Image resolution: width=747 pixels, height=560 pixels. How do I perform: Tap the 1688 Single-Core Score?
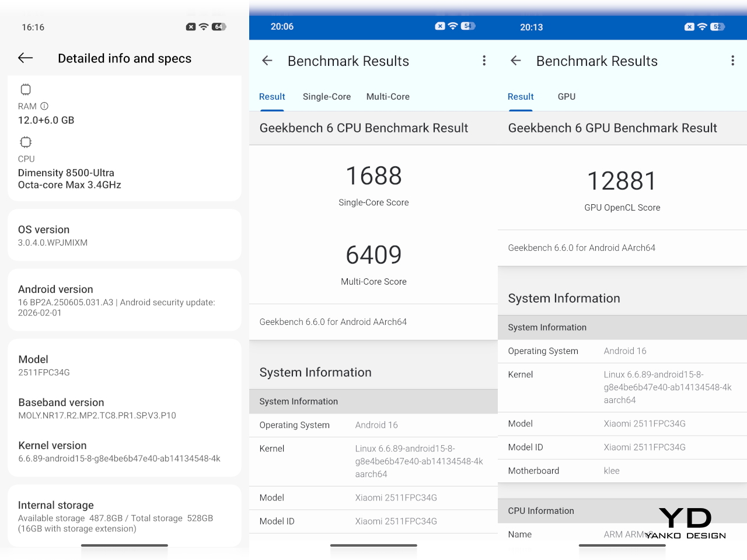pos(373,176)
